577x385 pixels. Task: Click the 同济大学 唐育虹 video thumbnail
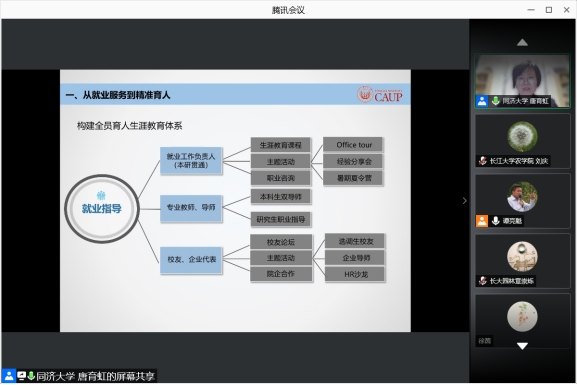coord(522,81)
